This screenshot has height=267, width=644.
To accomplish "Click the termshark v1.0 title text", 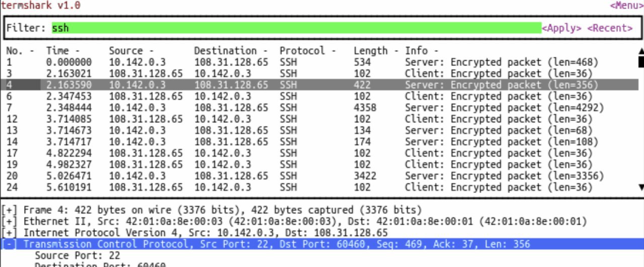I will (x=41, y=6).
